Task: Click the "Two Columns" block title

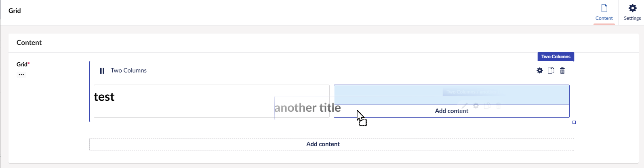Action: coord(128,70)
